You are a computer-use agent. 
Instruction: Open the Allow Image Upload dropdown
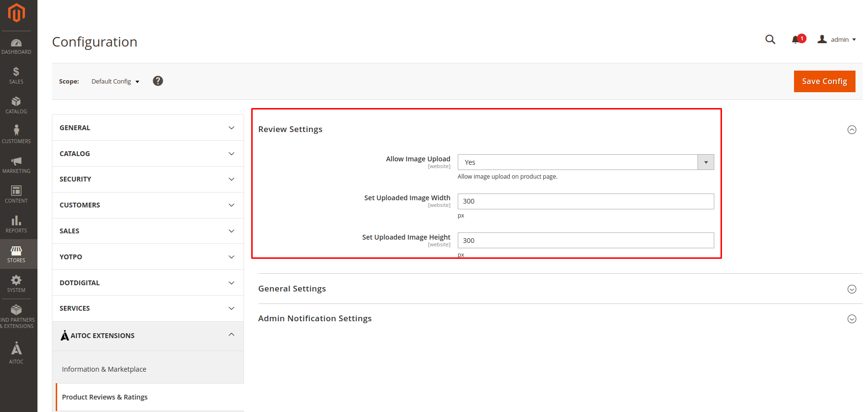pos(586,162)
